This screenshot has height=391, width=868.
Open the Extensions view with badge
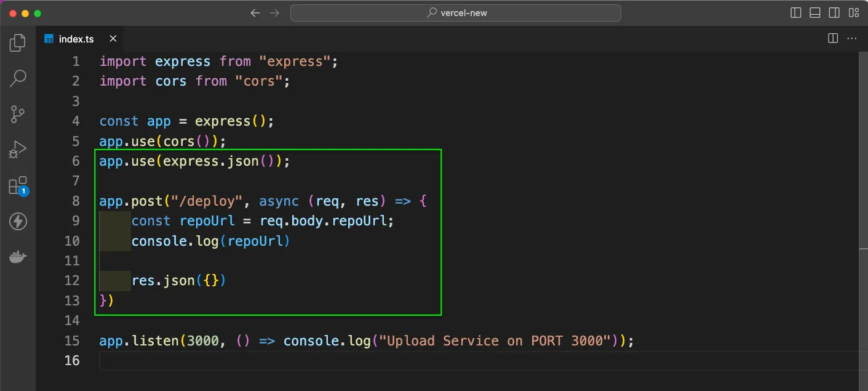tap(18, 186)
